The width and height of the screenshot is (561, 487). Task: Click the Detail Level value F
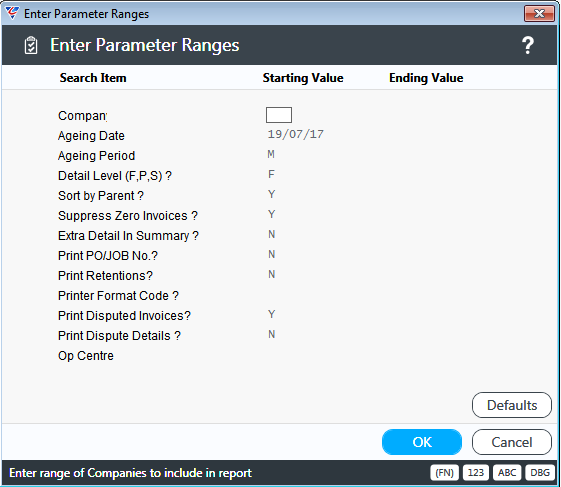click(271, 174)
